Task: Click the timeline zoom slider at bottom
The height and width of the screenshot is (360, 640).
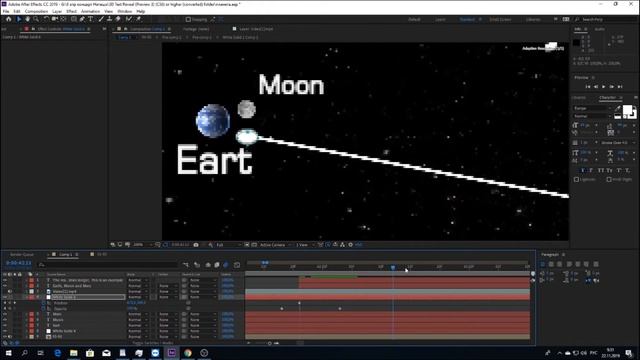Action: (269, 343)
